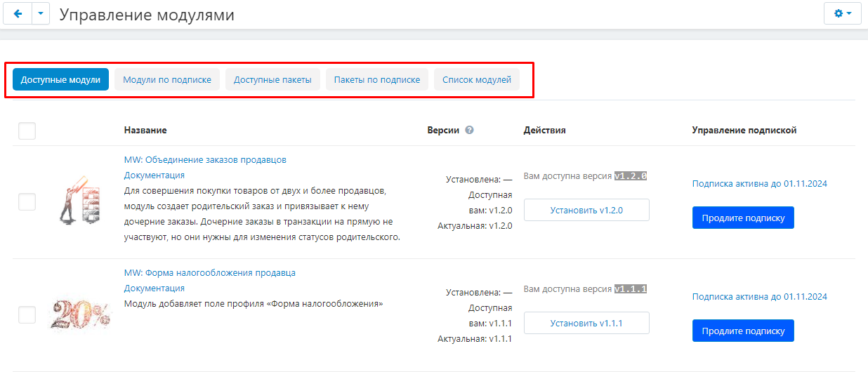This screenshot has height=372, width=868.
Task: Go to Список модулей tab
Action: (477, 80)
